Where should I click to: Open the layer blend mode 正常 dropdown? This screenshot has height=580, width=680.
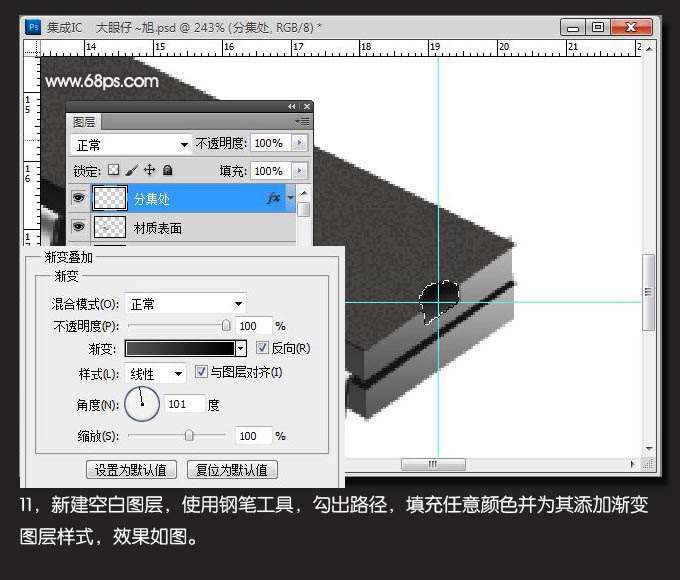point(132,144)
